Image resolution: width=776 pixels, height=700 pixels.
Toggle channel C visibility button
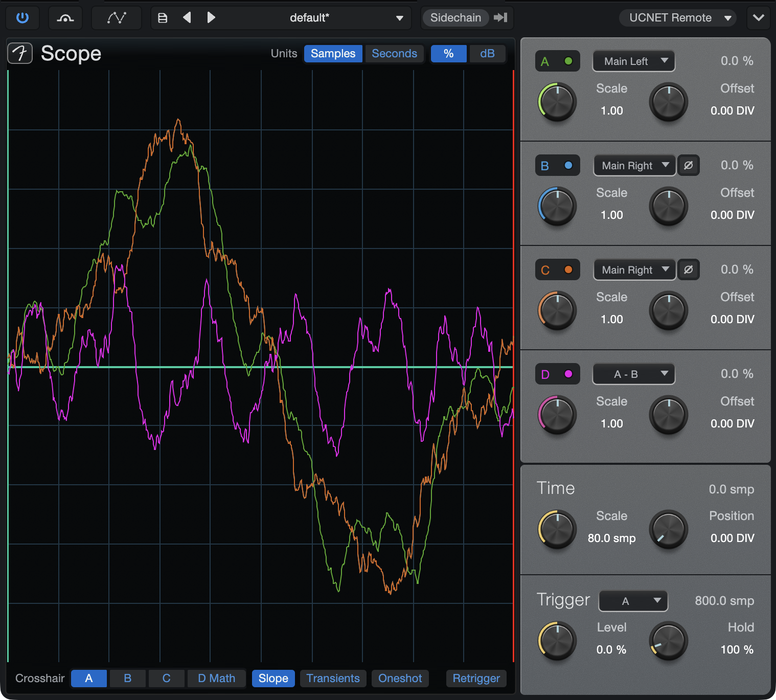pos(558,270)
